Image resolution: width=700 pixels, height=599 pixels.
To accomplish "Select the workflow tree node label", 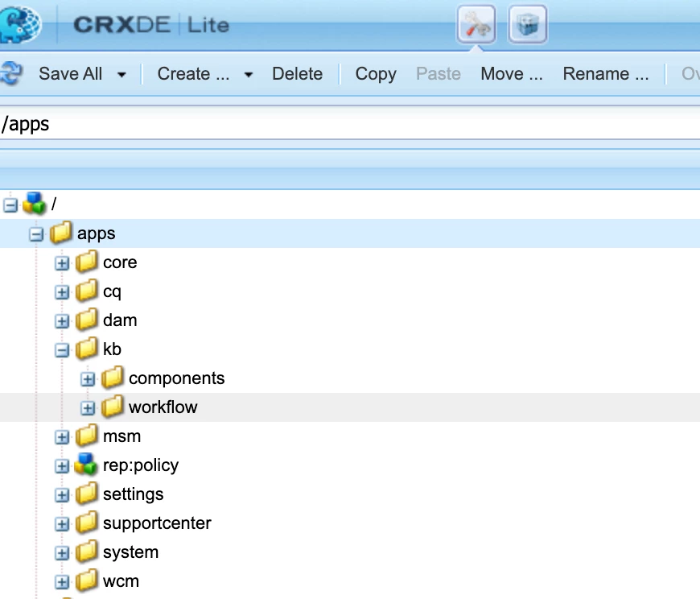I will [x=163, y=407].
